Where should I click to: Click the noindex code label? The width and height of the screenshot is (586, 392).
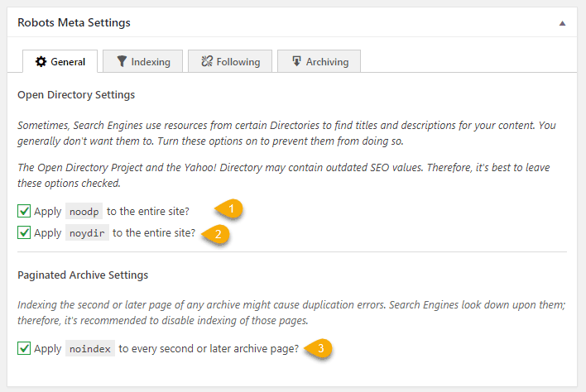point(89,349)
